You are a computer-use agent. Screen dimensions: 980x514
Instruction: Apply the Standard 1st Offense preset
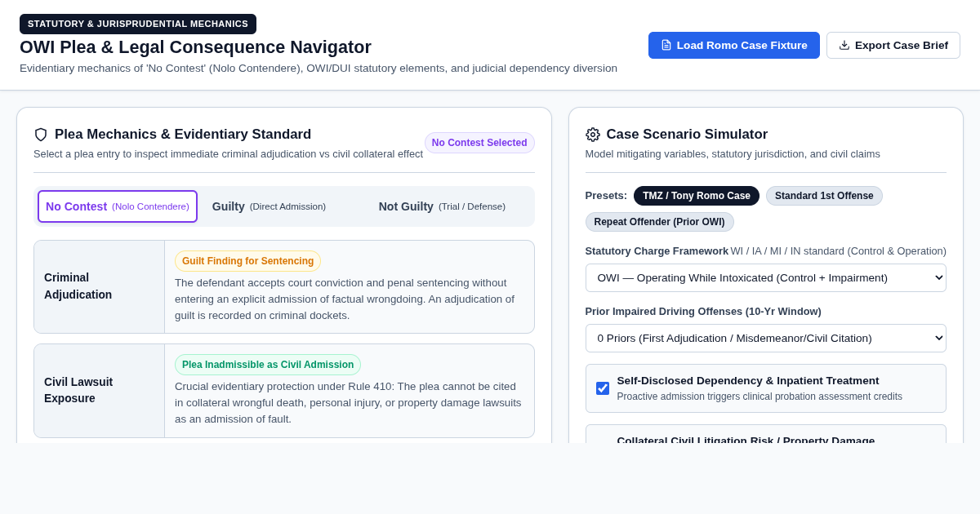824,196
